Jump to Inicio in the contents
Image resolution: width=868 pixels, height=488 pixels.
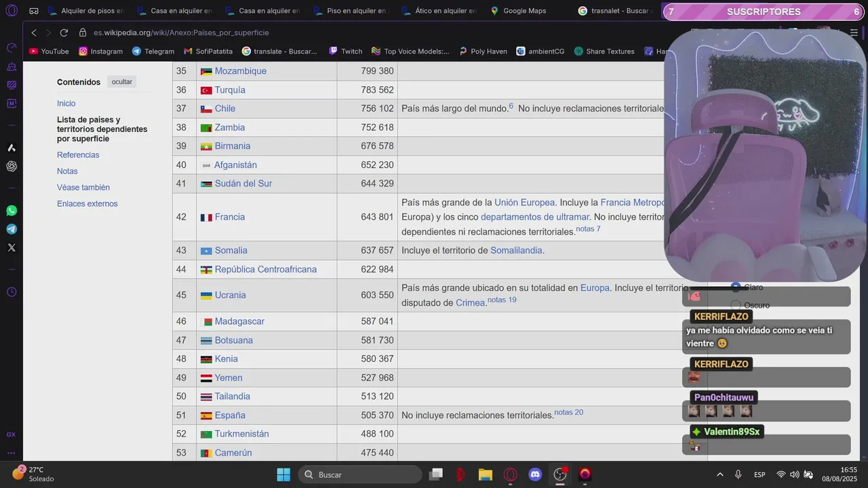pos(66,104)
